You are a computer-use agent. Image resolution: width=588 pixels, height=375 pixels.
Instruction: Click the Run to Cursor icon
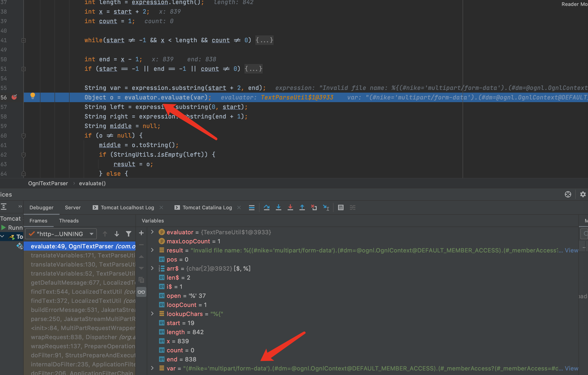click(326, 207)
